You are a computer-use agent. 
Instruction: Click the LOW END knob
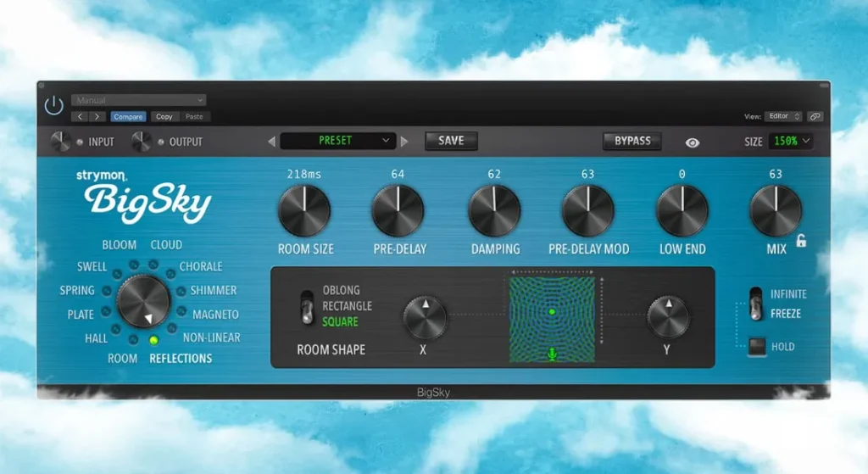(x=682, y=211)
